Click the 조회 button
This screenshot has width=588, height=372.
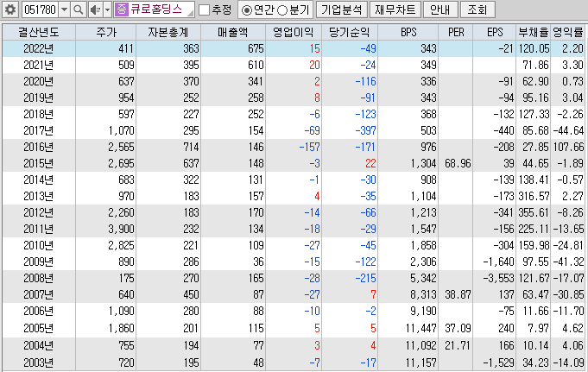click(477, 9)
